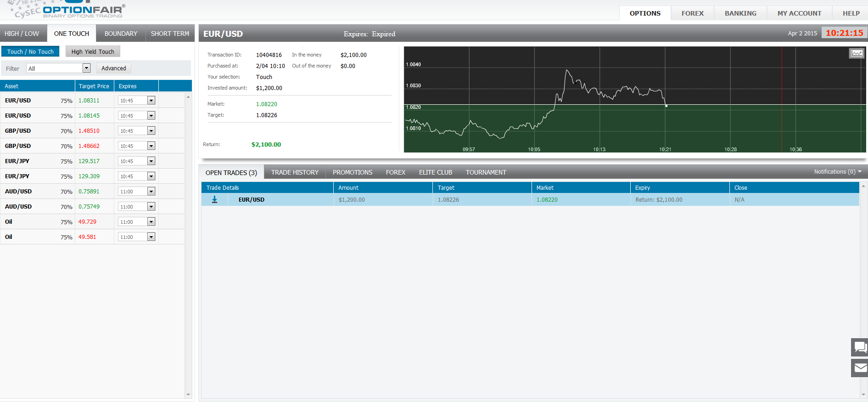Sort by the Target Price column header

click(94, 86)
